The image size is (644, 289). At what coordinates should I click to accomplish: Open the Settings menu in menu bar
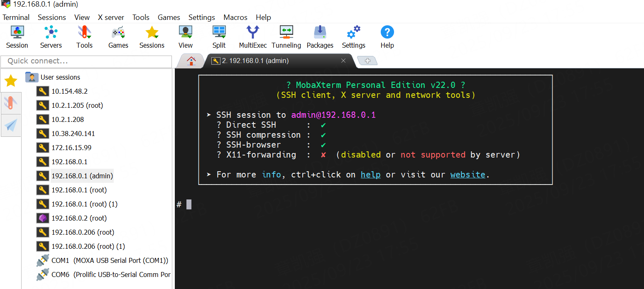click(x=201, y=17)
